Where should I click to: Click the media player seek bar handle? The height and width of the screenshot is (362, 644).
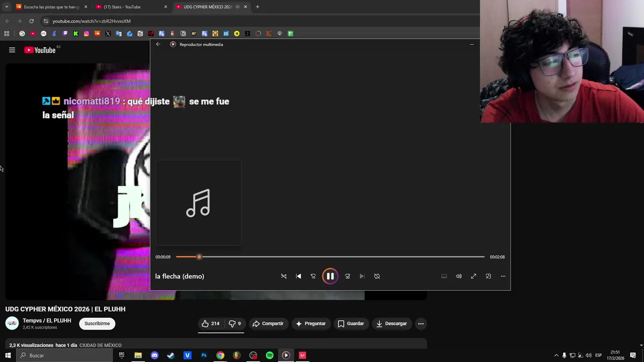(199, 257)
